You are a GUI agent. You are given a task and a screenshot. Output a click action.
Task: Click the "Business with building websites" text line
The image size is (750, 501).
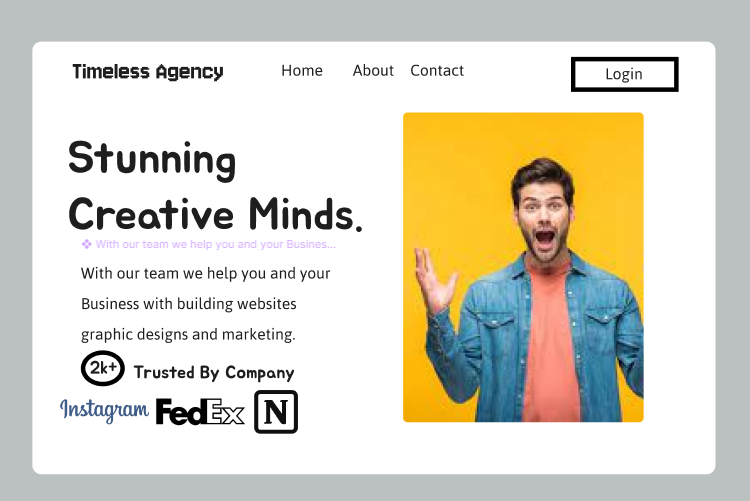tap(189, 304)
